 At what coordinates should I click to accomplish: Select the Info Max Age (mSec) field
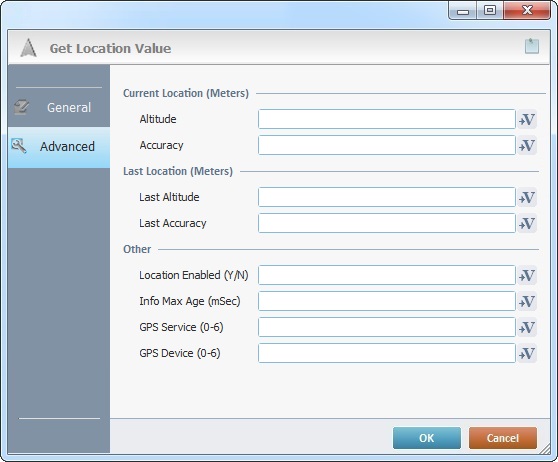(x=386, y=301)
